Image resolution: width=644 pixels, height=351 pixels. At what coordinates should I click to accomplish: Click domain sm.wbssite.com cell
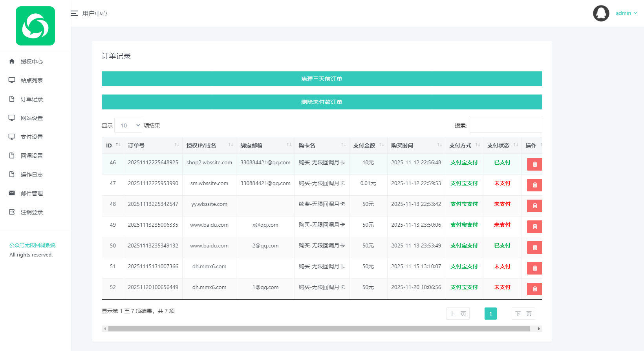coord(209,183)
